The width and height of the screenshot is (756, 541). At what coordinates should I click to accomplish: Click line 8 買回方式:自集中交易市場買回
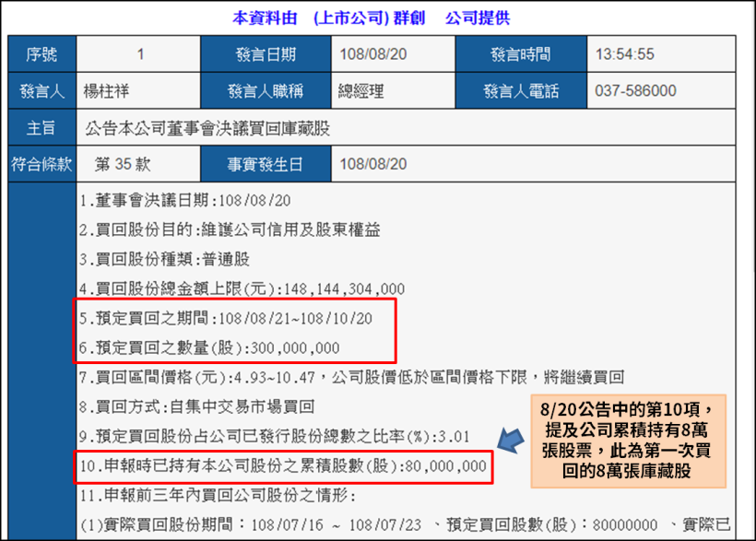(x=197, y=406)
